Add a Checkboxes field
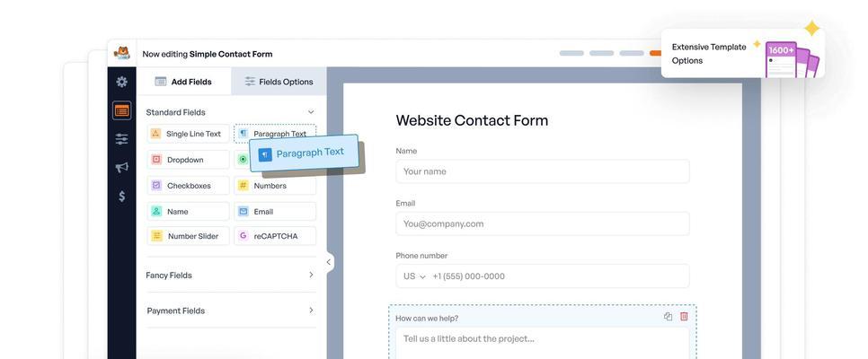The height and width of the screenshot is (359, 868). pos(188,185)
